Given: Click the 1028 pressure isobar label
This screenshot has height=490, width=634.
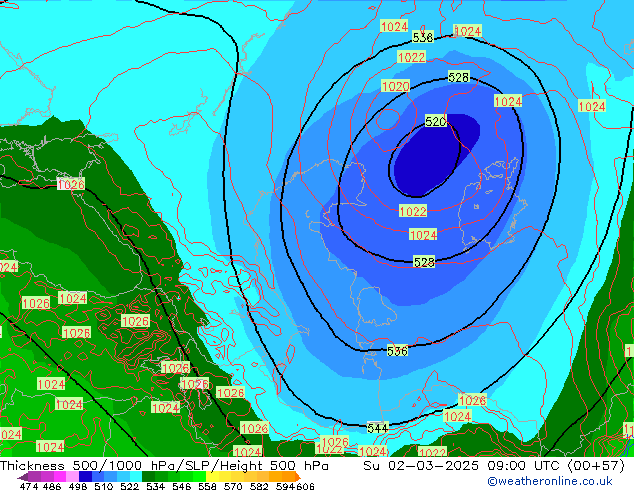Looking at the screenshot, I should point(230,393).
